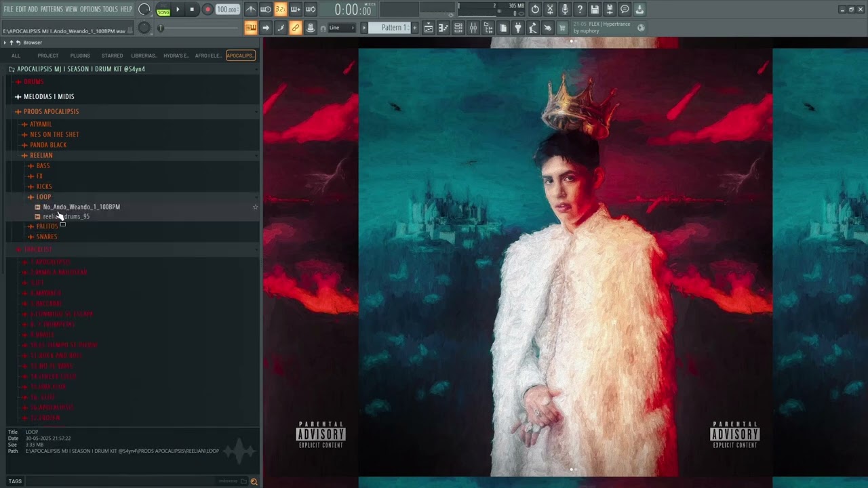Toggle the orange link icon button
The image size is (868, 488).
pyautogui.click(x=296, y=28)
